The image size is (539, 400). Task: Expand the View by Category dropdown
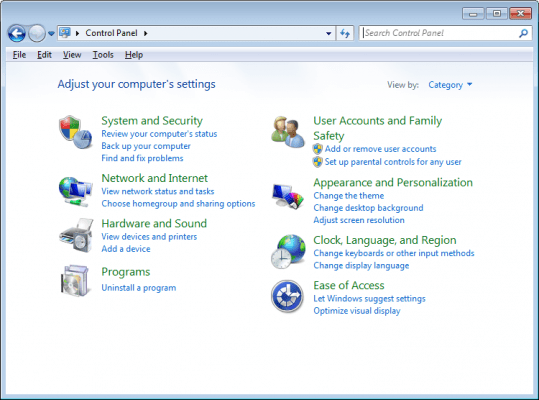(x=450, y=85)
